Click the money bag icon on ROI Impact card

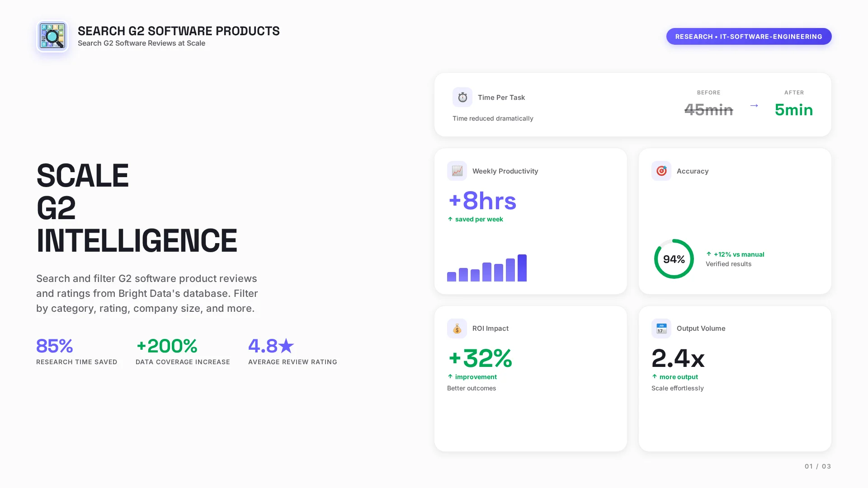457,328
